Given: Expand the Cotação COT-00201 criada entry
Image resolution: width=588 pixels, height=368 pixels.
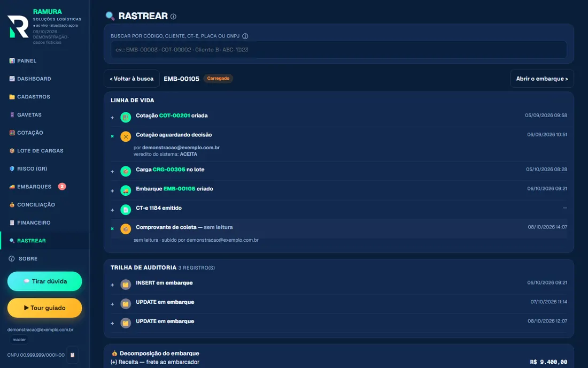Looking at the screenshot, I should click(x=112, y=118).
